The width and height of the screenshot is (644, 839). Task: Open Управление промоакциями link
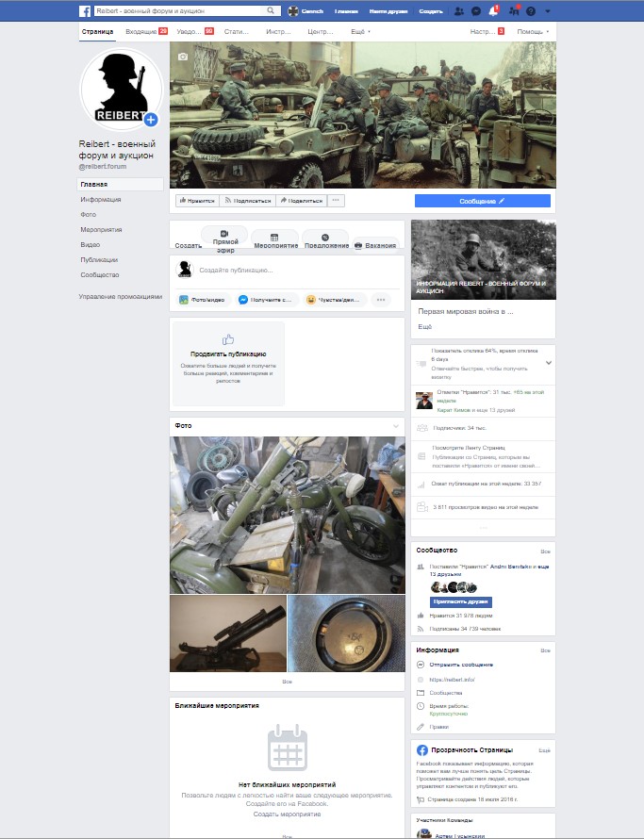click(121, 296)
